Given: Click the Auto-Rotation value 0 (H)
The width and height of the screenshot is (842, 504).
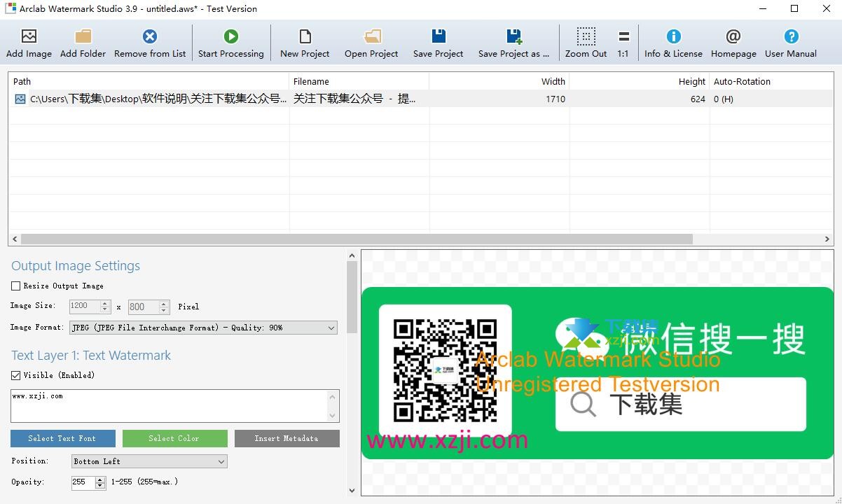Looking at the screenshot, I should [x=724, y=99].
